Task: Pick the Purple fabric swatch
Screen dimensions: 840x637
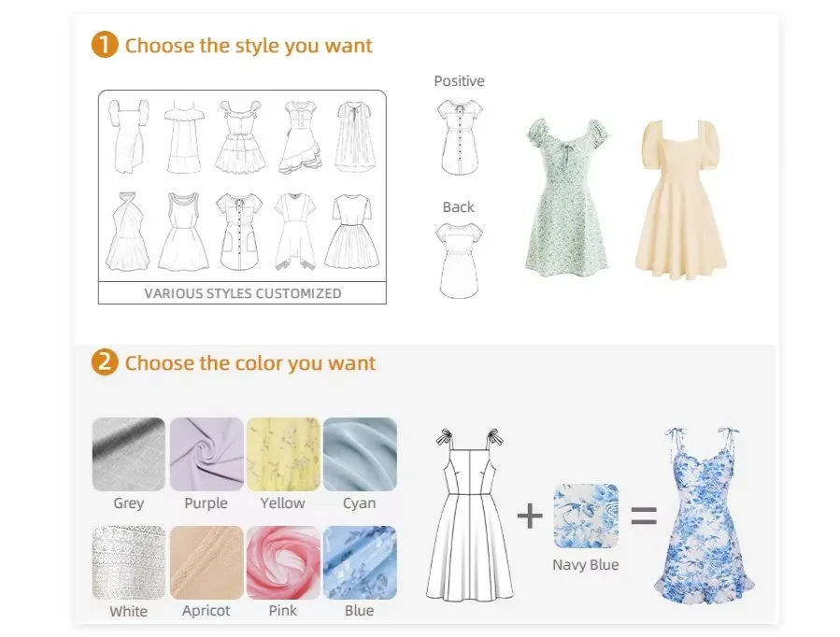Action: (206, 454)
